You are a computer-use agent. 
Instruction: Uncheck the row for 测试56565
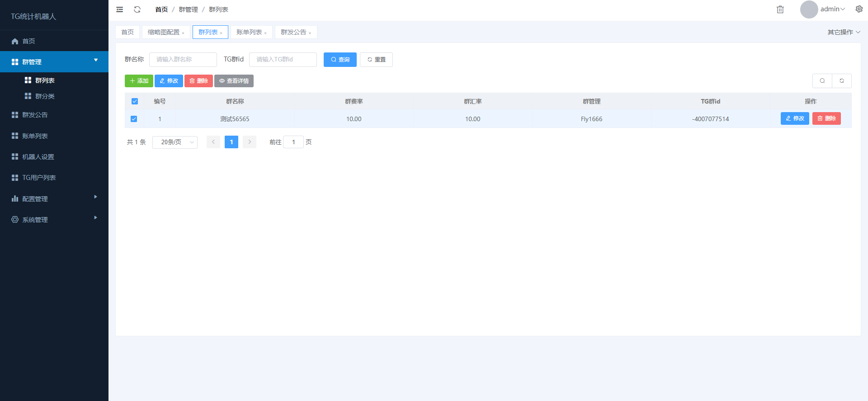(x=134, y=119)
